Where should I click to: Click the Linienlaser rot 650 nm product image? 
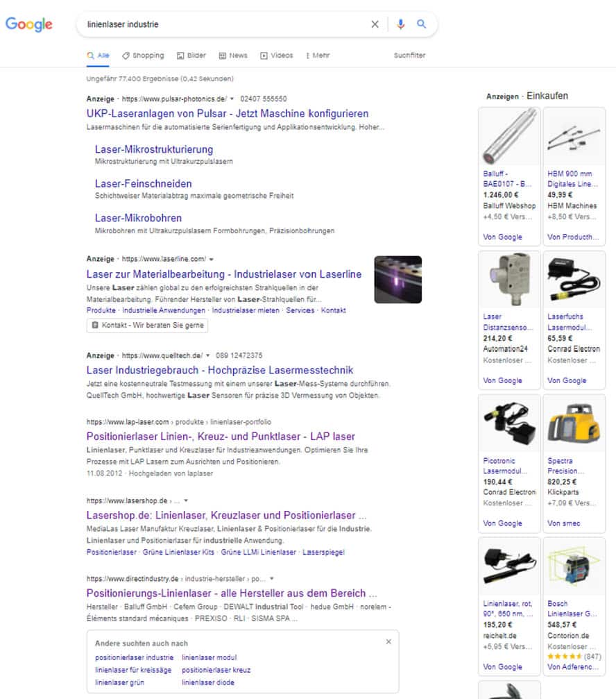point(510,566)
